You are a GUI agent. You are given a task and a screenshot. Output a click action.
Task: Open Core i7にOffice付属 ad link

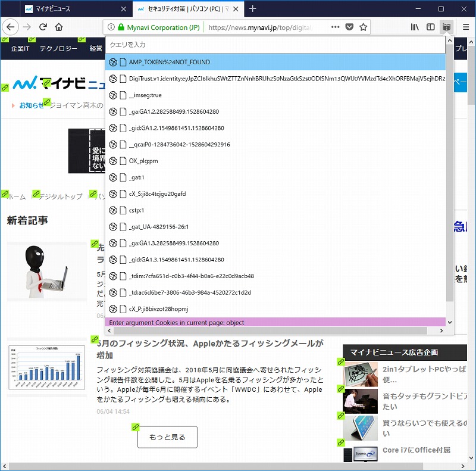tap(416, 450)
